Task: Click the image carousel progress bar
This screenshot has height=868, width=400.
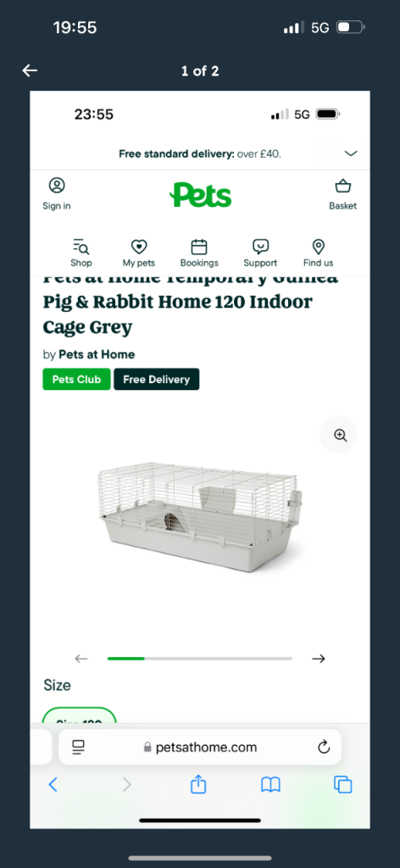Action: pyautogui.click(x=200, y=659)
